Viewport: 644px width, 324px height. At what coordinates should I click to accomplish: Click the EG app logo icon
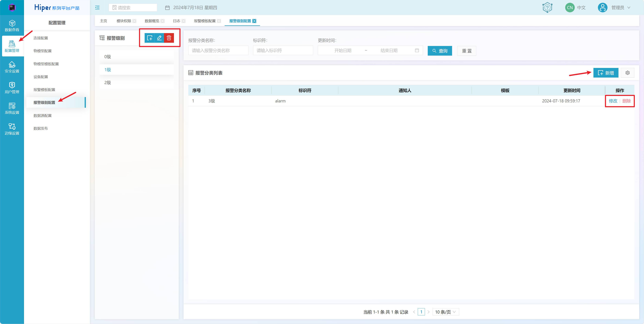(12, 8)
